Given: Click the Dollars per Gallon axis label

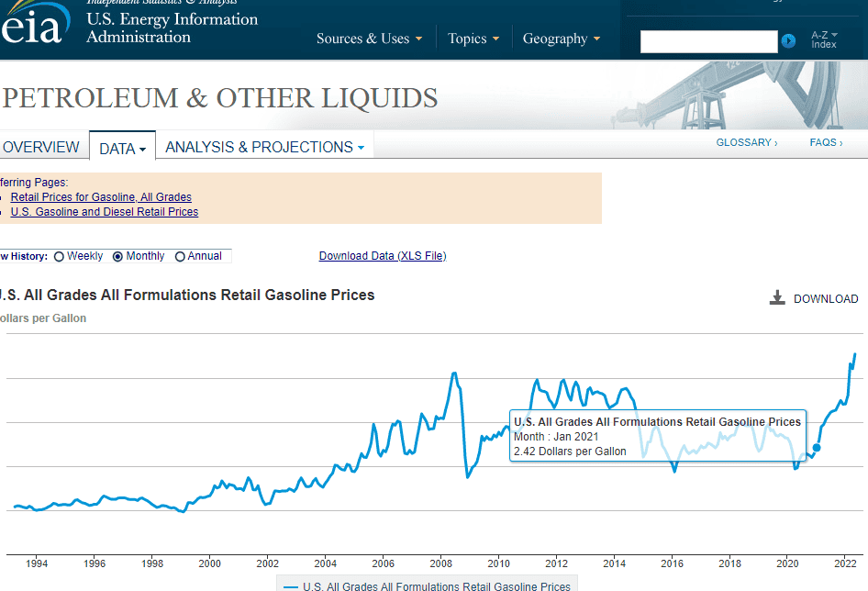Looking at the screenshot, I should tap(43, 318).
